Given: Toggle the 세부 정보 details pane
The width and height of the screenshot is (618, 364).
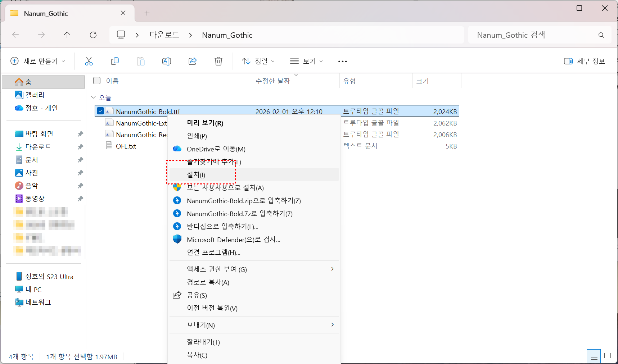Looking at the screenshot, I should (x=584, y=61).
